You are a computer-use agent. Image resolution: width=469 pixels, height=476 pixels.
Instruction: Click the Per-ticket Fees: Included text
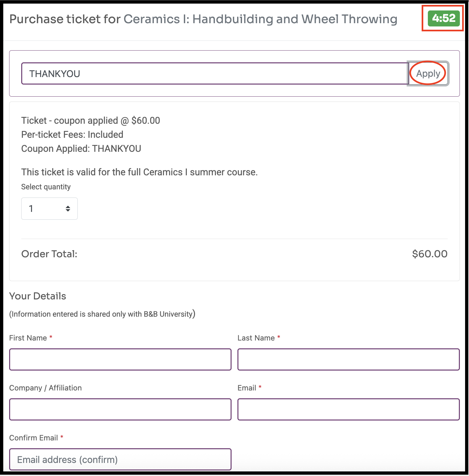tap(72, 135)
